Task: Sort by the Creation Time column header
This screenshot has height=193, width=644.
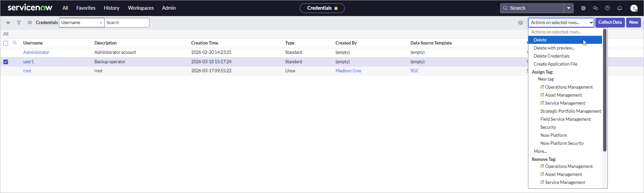Action: tap(204, 43)
